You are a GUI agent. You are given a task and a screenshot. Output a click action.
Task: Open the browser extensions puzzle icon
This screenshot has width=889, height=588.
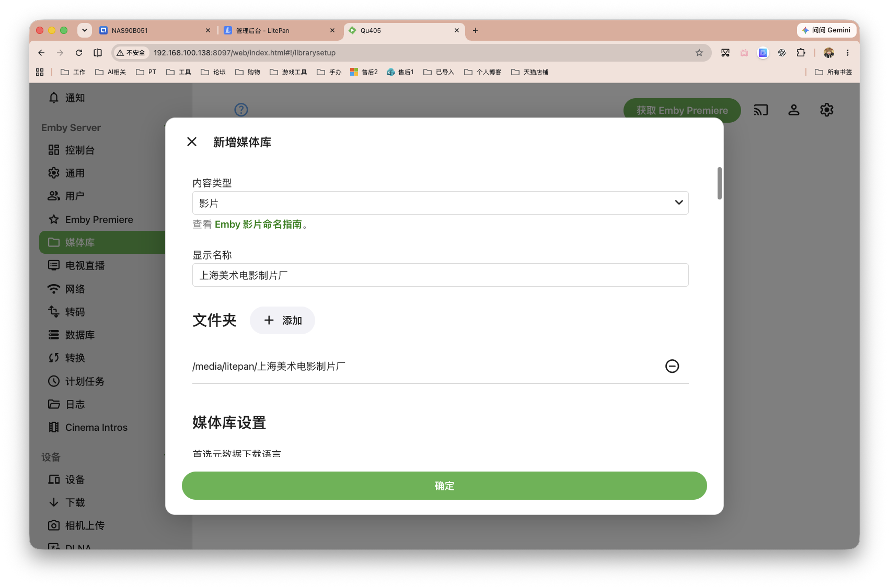(x=801, y=53)
